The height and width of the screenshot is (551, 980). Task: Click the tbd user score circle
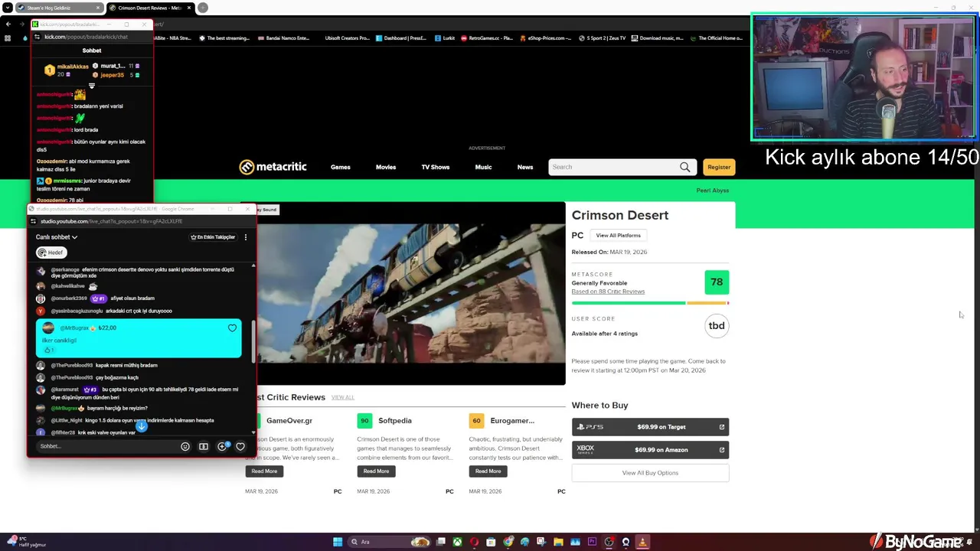(717, 326)
